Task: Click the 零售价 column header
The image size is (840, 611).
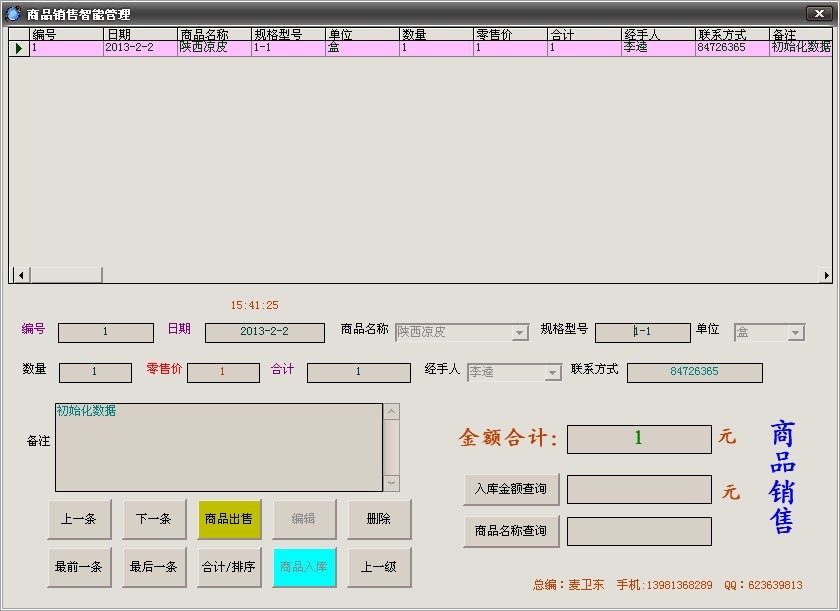Action: (x=510, y=34)
